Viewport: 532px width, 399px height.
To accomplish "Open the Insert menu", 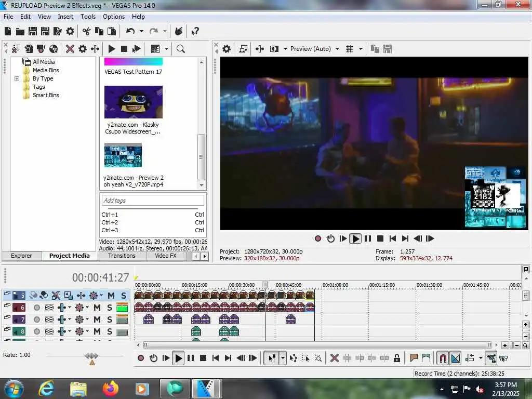I will (65, 16).
